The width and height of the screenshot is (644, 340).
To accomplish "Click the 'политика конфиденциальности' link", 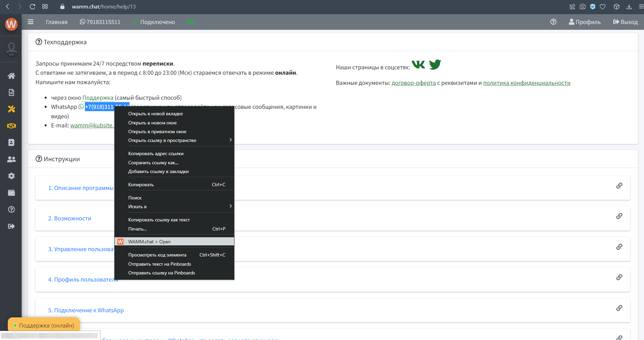I will [x=526, y=83].
